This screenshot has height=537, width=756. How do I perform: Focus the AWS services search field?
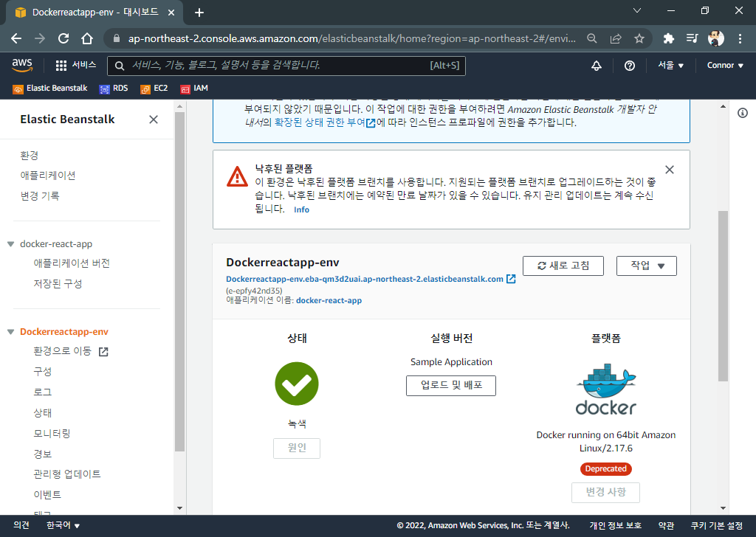click(286, 66)
